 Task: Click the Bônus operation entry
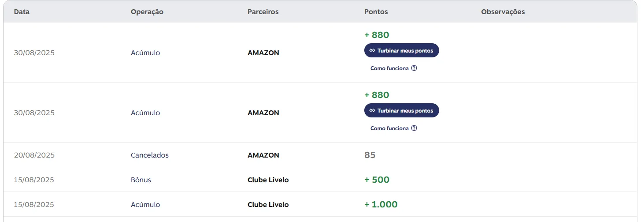pos(141,180)
